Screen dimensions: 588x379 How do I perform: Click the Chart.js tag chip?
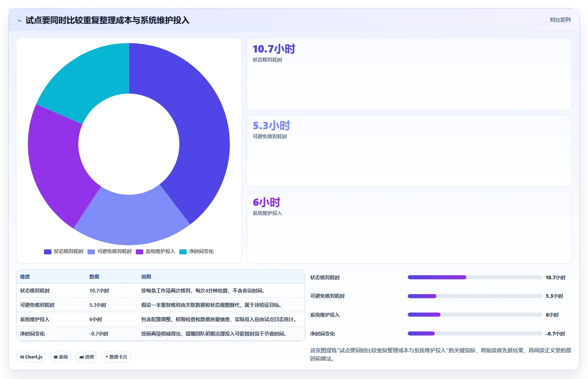point(32,357)
